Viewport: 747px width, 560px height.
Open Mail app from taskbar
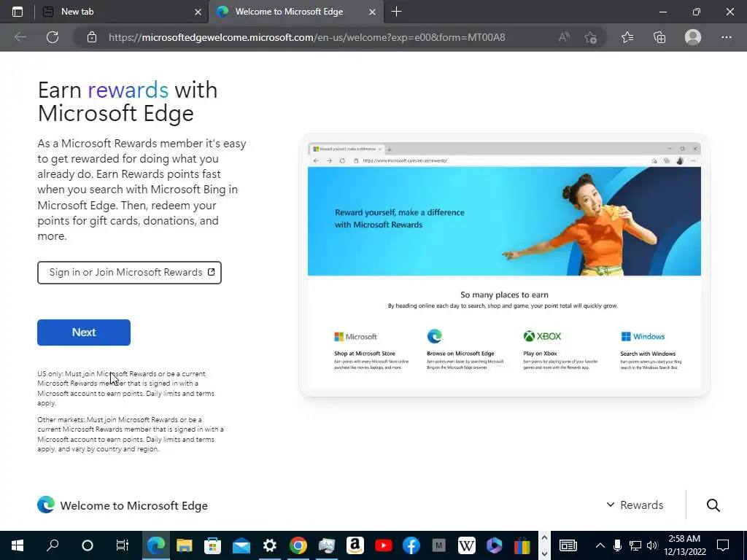[241, 545]
